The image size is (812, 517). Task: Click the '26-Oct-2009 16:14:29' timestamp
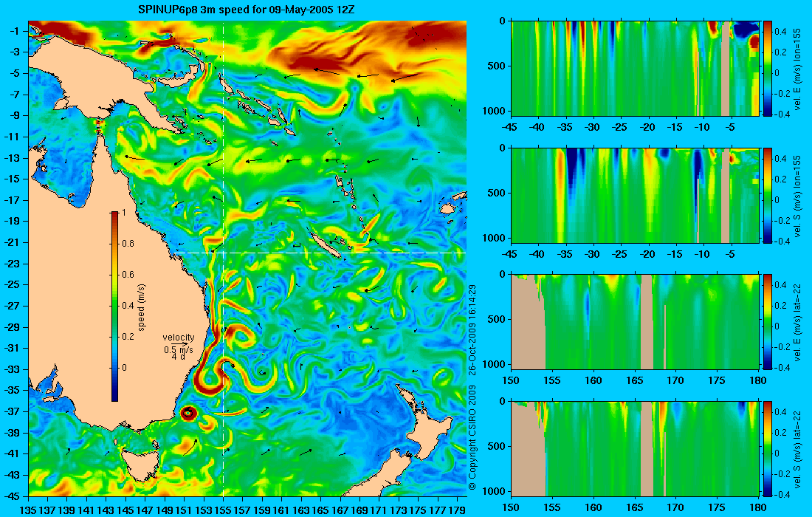[x=472, y=329]
